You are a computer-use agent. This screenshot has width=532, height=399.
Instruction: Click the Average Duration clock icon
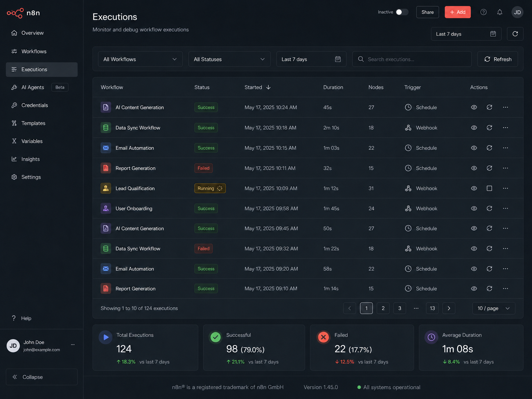point(431,337)
